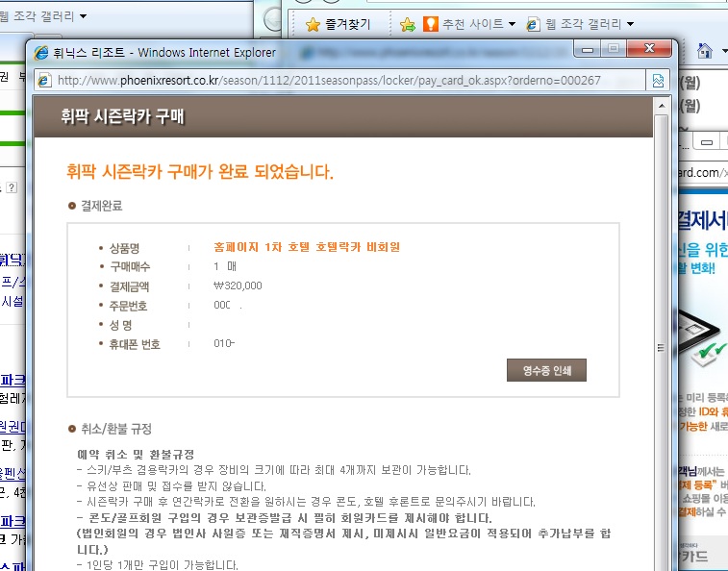This screenshot has width=728, height=571.
Task: Click the page icon beside the popup URL
Action: coord(44,81)
